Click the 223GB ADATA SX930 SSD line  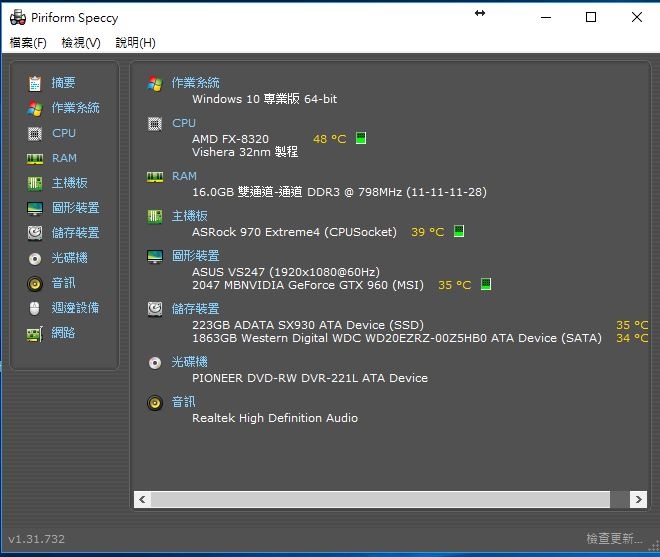308,325
